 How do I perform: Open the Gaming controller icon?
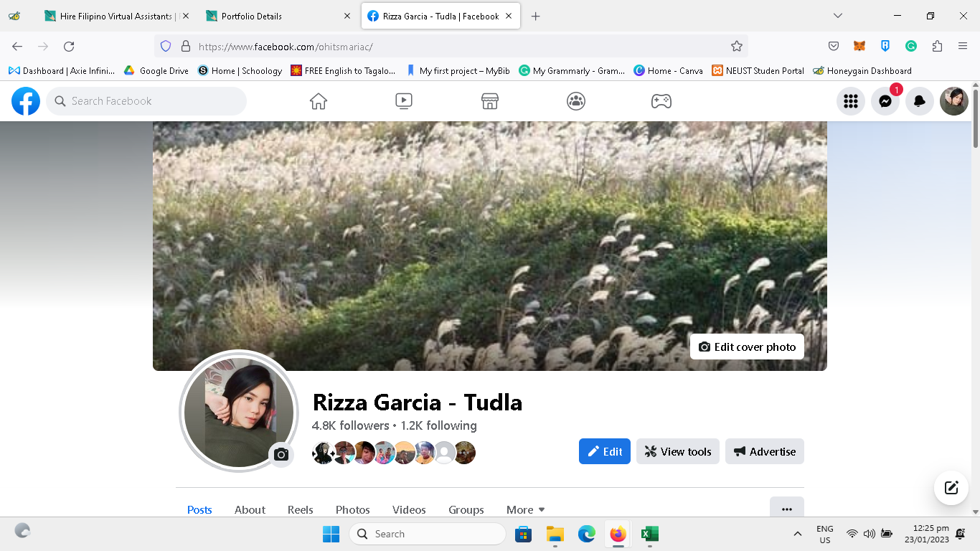click(x=661, y=101)
